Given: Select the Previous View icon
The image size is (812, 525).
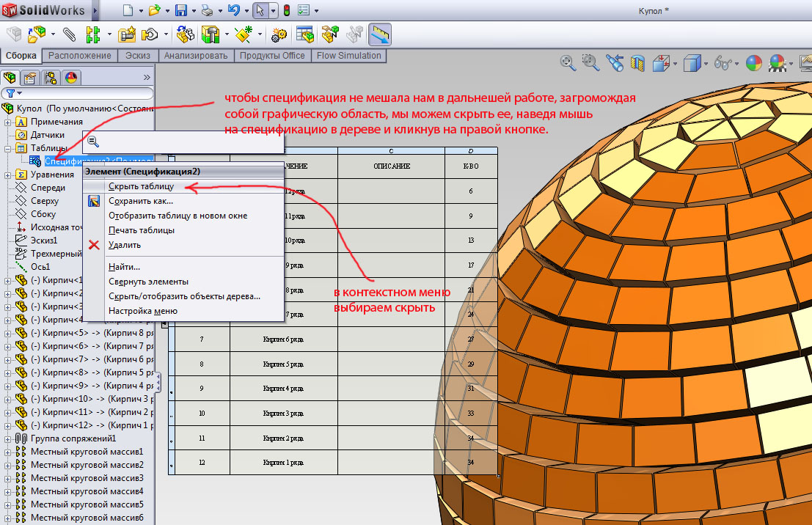Looking at the screenshot, I should [x=614, y=64].
